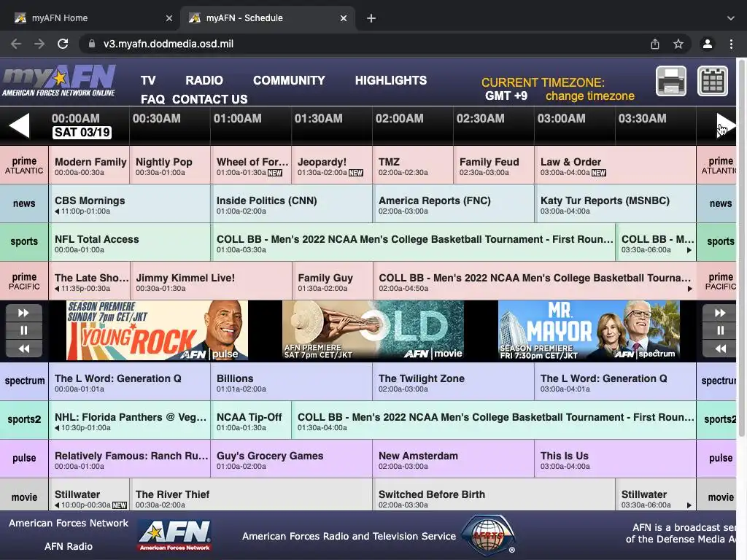Open Jeopardy! program listing
This screenshot has width=747, height=560.
[332, 166]
